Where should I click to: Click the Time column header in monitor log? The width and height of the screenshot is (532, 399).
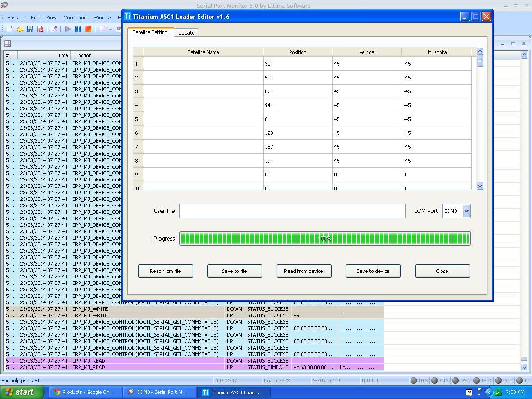coord(44,55)
